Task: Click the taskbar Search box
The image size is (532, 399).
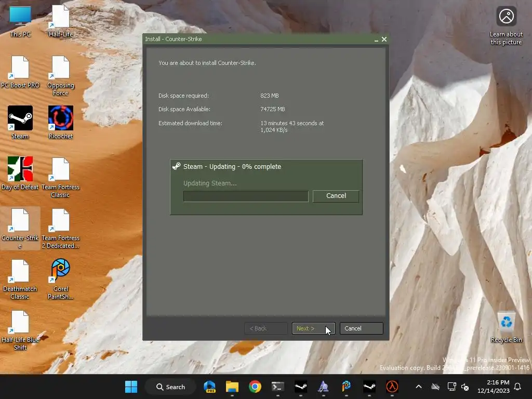Action: pos(170,387)
